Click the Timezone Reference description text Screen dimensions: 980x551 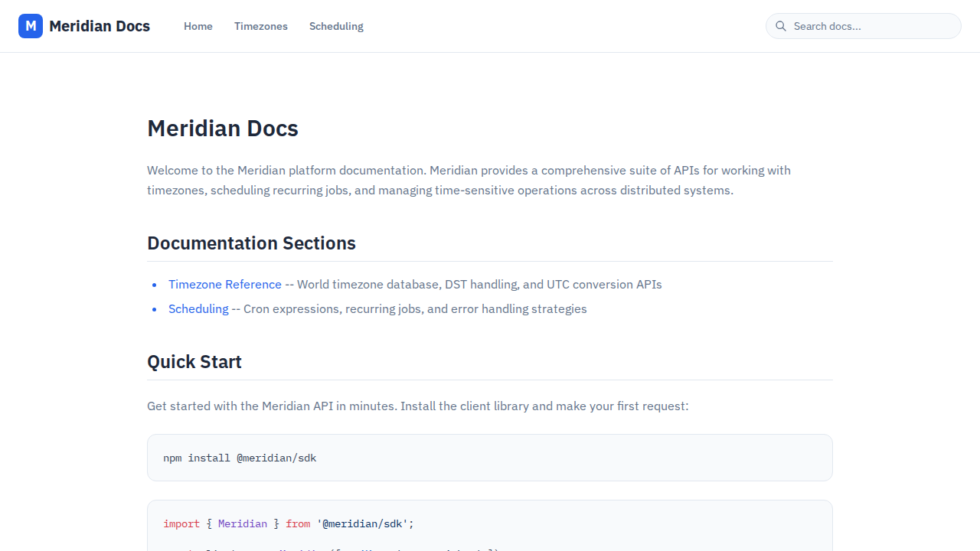click(479, 284)
